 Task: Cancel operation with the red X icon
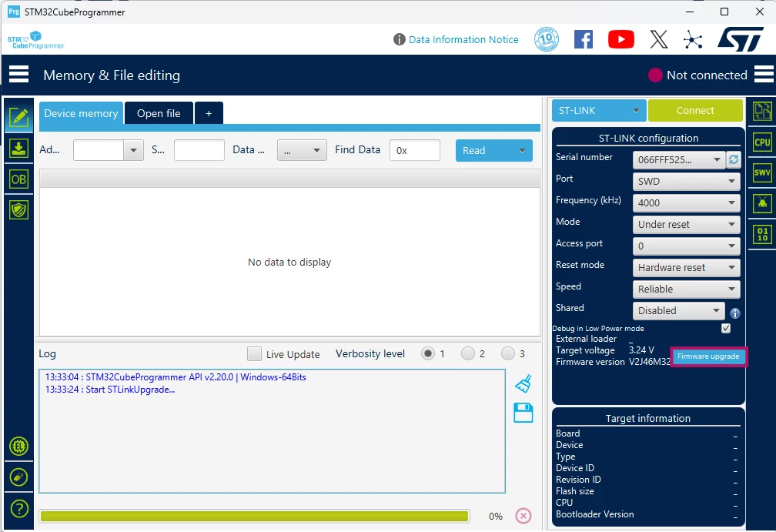523,516
